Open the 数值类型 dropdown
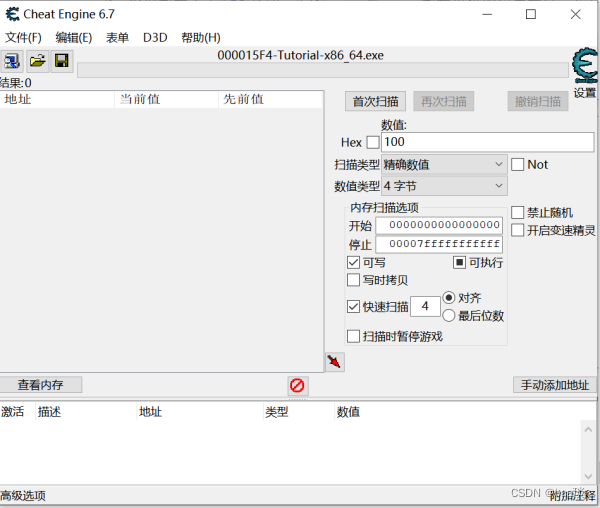The image size is (600, 508). click(444, 186)
